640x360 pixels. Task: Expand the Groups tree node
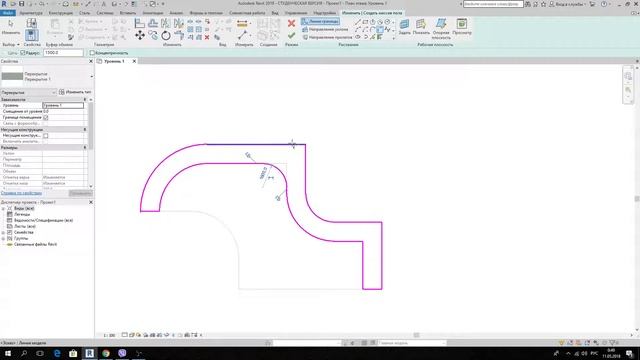(x=3, y=238)
